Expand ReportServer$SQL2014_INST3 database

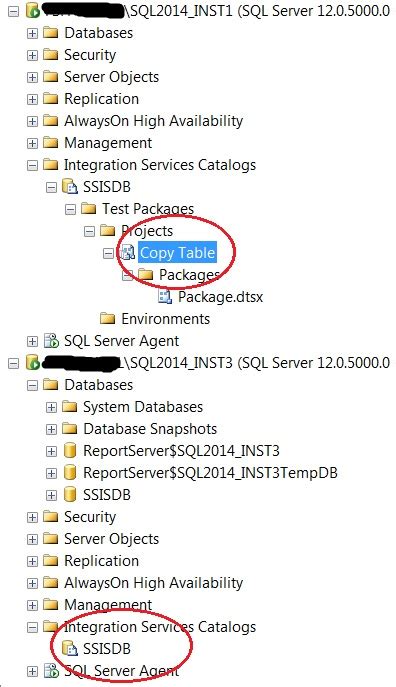[x=51, y=451]
